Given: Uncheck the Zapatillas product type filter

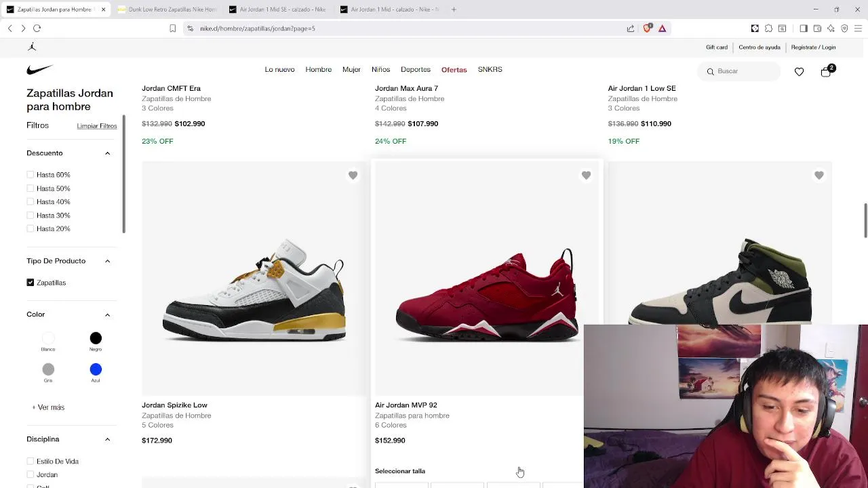Looking at the screenshot, I should 31,283.
